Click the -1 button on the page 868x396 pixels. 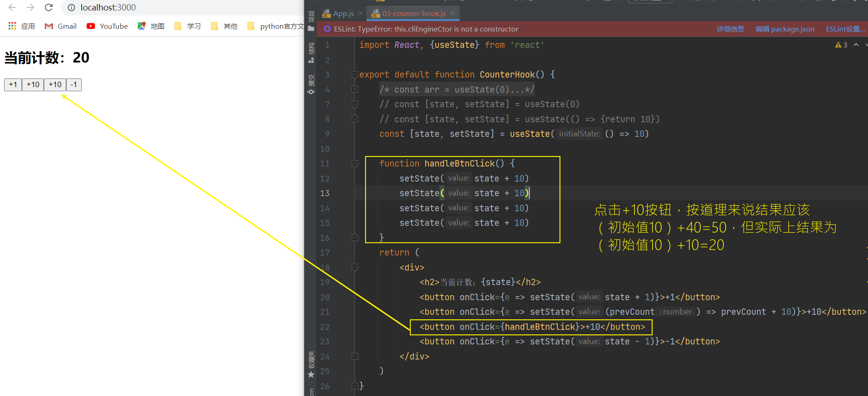click(74, 84)
